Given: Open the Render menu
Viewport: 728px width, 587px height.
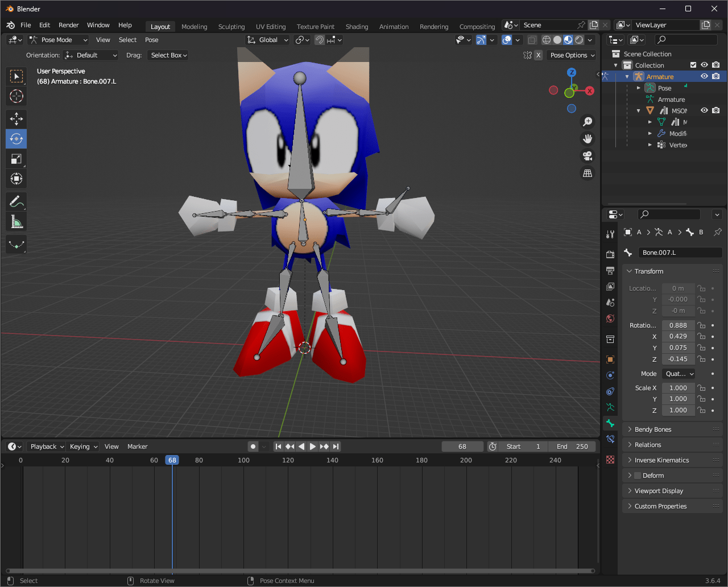Looking at the screenshot, I should [x=69, y=25].
